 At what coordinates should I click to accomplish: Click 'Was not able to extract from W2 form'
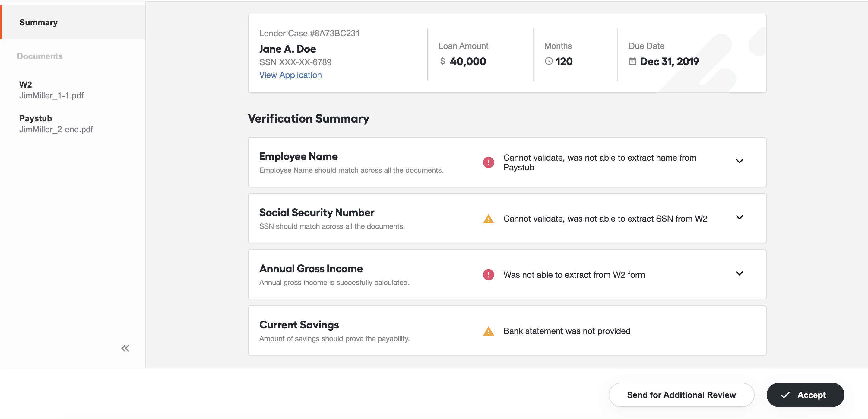tap(574, 275)
